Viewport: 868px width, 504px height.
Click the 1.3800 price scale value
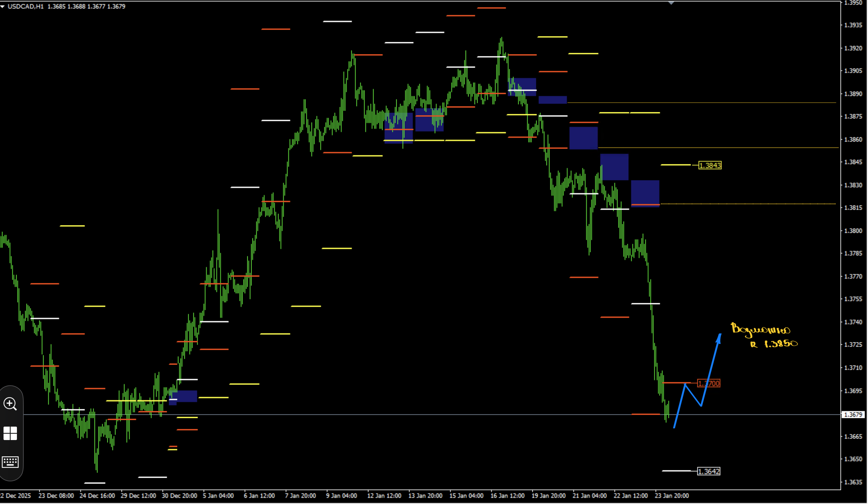(x=853, y=231)
